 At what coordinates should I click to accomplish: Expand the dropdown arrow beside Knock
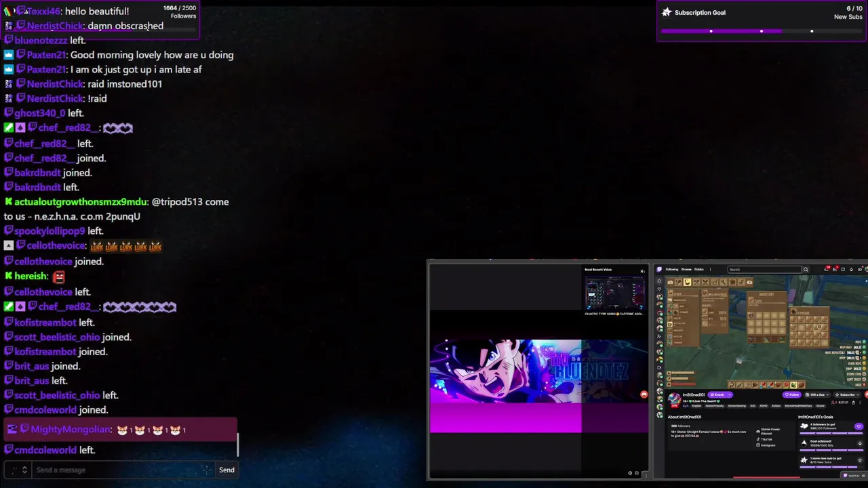point(730,394)
